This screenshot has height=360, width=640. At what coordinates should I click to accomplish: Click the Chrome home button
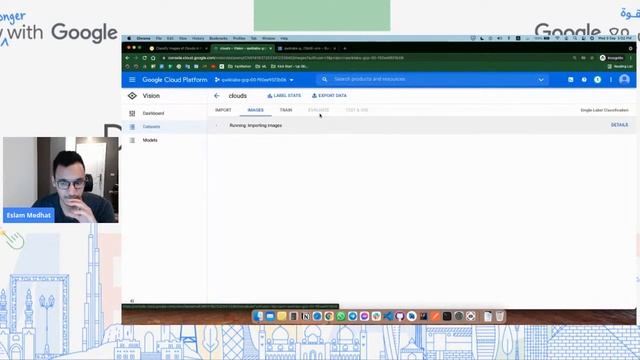153,58
